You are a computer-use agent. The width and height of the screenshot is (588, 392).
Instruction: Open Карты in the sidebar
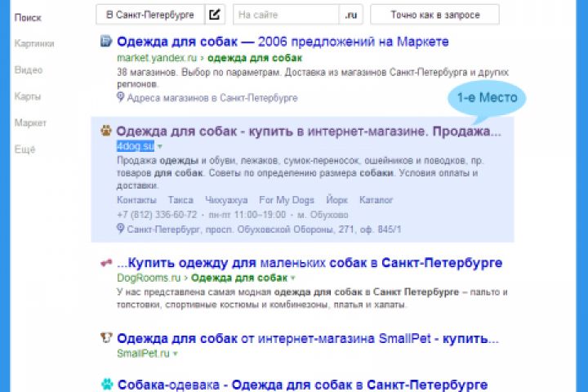coord(28,96)
